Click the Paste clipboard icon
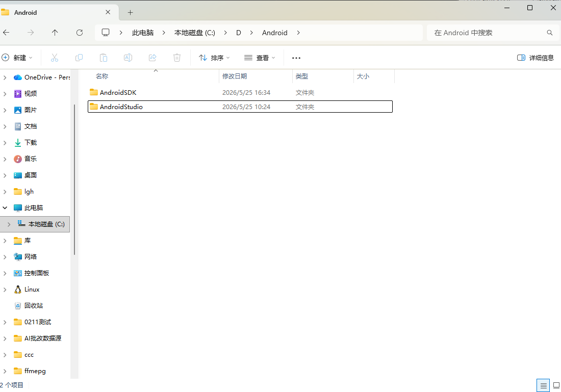Viewport: 561px width, 392px height. (x=104, y=58)
